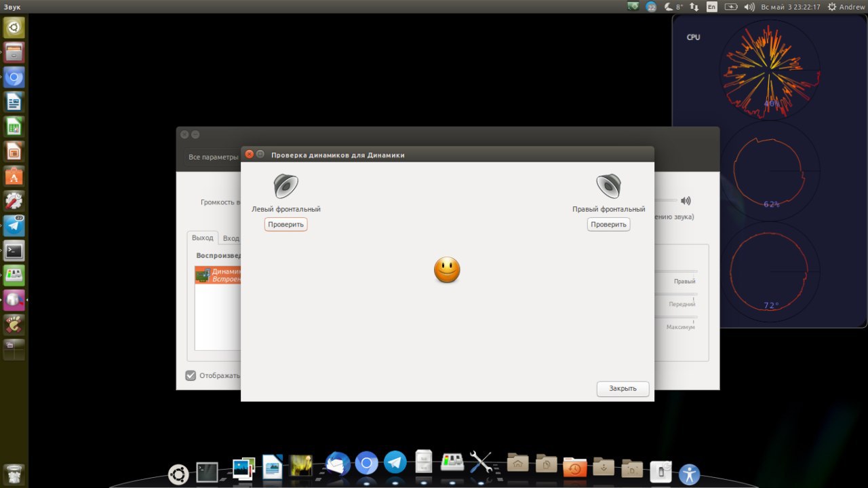Image resolution: width=868 pixels, height=488 pixels.
Task: Adjust the output volume slider in Sound window
Action: coord(666,201)
